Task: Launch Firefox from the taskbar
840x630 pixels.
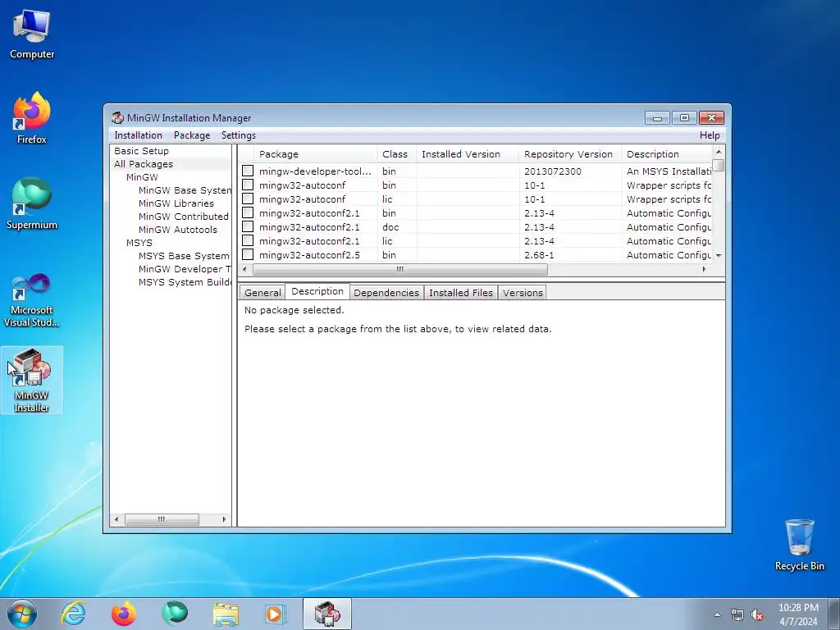Action: click(x=124, y=614)
